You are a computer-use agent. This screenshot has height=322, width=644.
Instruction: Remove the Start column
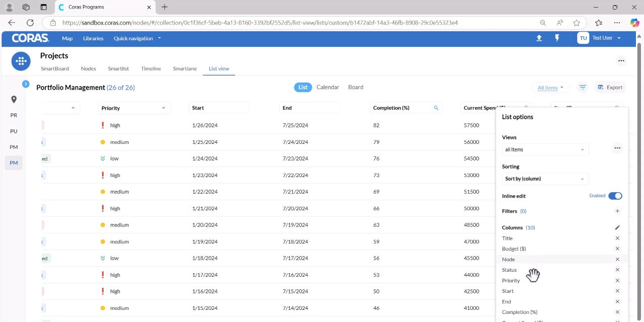(x=617, y=291)
